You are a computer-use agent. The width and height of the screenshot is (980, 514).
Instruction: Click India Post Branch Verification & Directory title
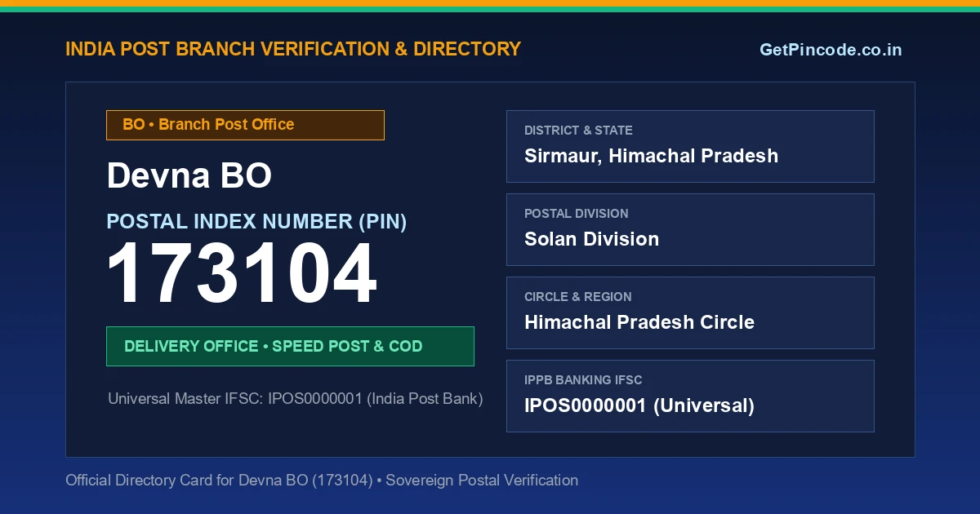click(293, 49)
